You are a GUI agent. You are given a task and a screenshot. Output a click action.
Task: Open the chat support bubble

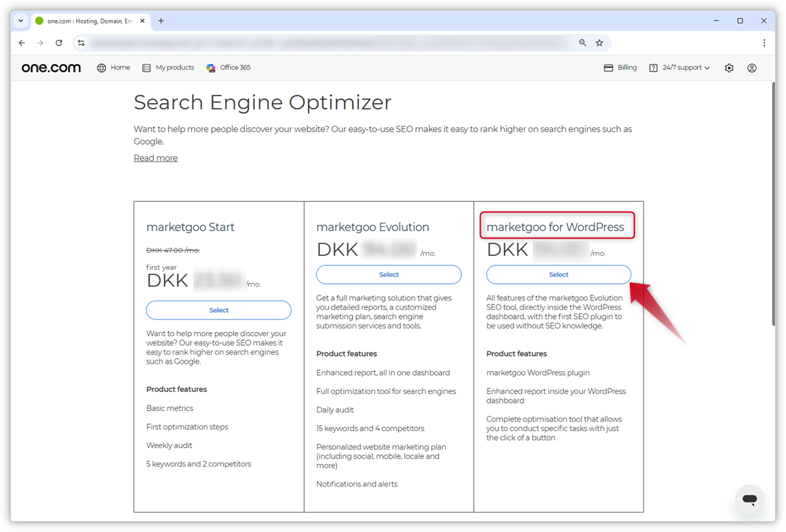pos(750,500)
